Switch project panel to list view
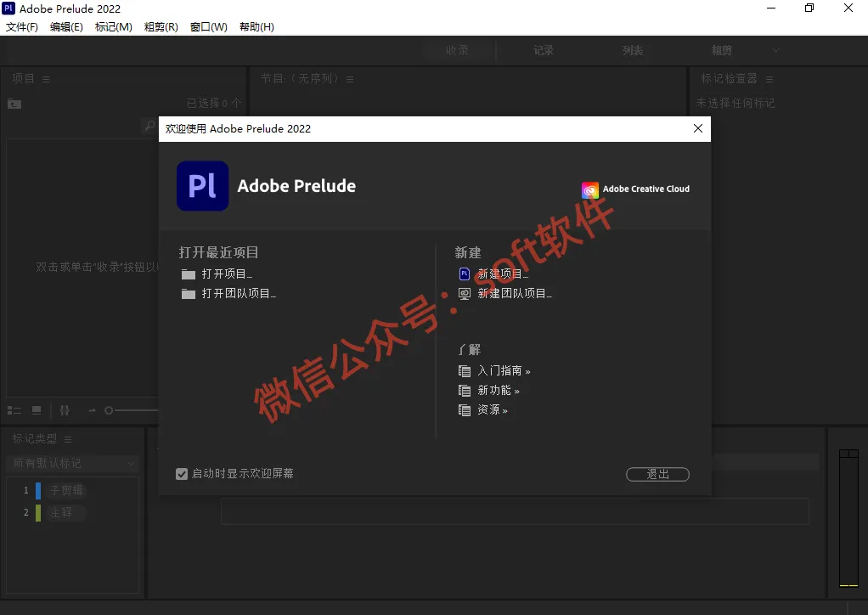The height and width of the screenshot is (615, 868). tap(14, 410)
